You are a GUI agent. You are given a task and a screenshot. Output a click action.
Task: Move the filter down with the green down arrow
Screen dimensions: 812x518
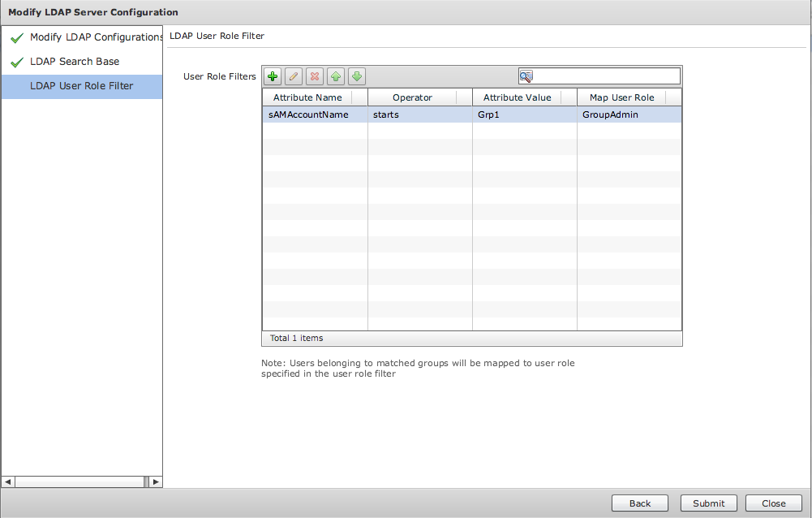coord(357,77)
